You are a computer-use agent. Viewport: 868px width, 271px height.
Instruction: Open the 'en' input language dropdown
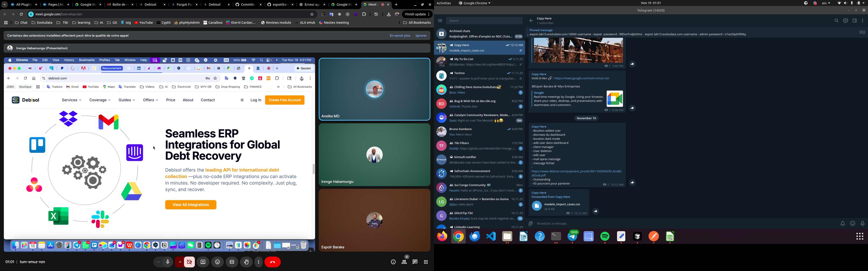[x=826, y=3]
